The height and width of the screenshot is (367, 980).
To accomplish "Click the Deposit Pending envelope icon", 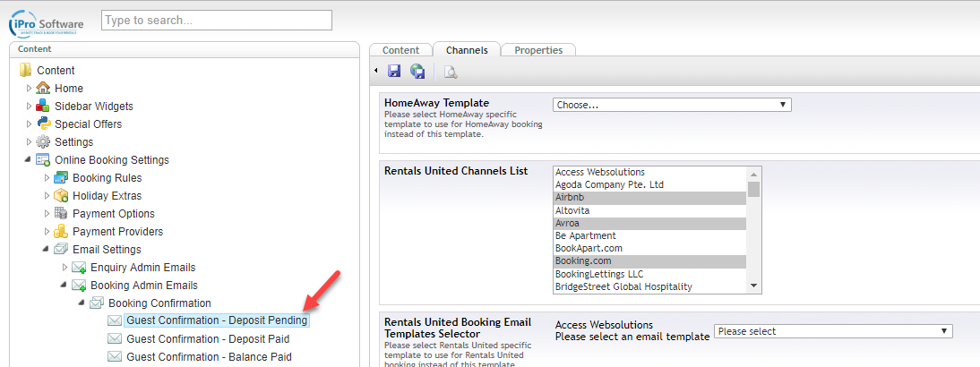I will pyautogui.click(x=115, y=320).
